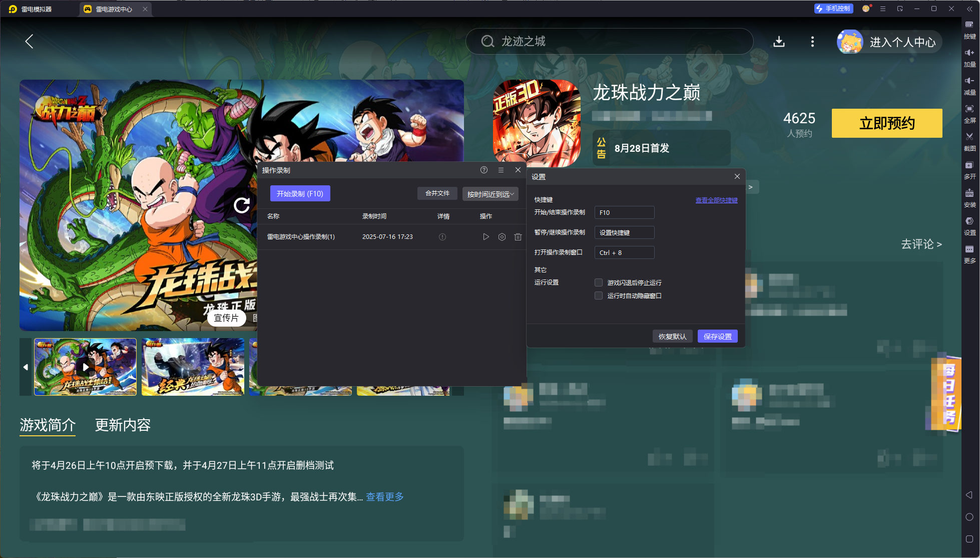
Task: Click 进入个人中心
Action: click(x=890, y=42)
